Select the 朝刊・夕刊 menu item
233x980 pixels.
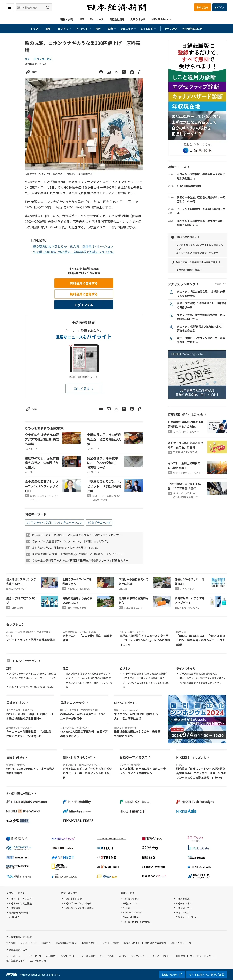pyautogui.click(x=67, y=19)
